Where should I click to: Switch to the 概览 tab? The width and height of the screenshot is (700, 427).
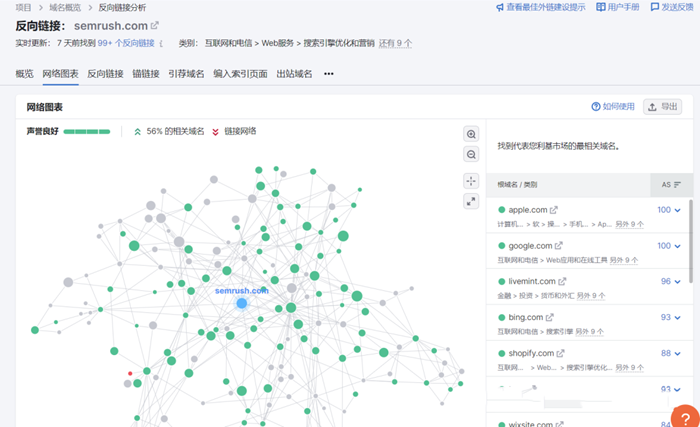pos(25,74)
